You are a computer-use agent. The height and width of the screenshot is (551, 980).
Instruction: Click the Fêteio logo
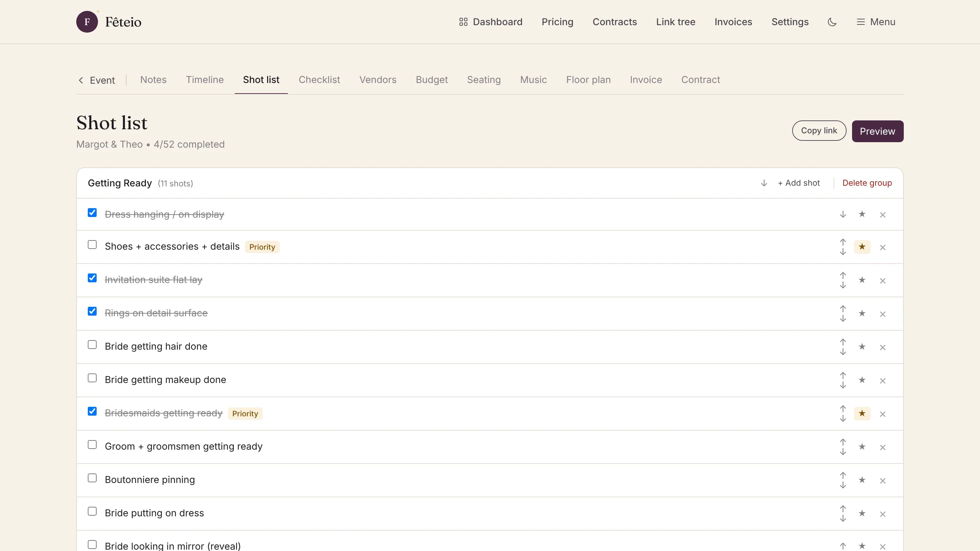tap(109, 22)
